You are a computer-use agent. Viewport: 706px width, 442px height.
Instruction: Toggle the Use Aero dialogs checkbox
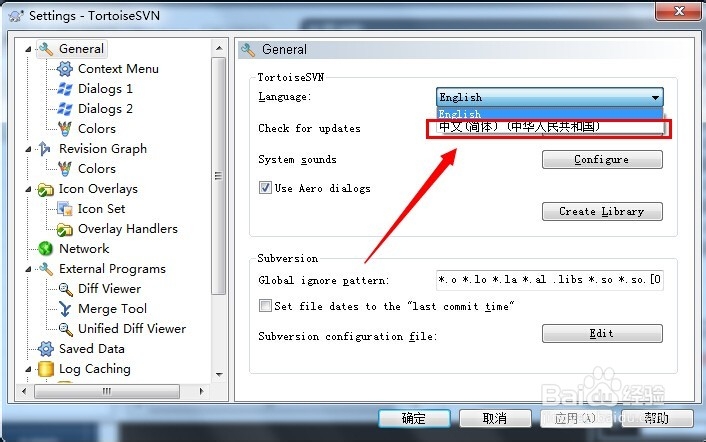click(x=265, y=188)
